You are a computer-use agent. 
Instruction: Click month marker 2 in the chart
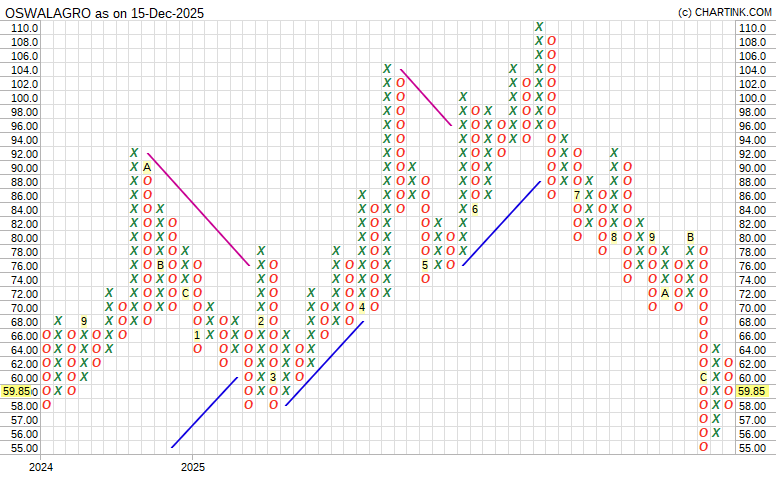click(x=261, y=321)
